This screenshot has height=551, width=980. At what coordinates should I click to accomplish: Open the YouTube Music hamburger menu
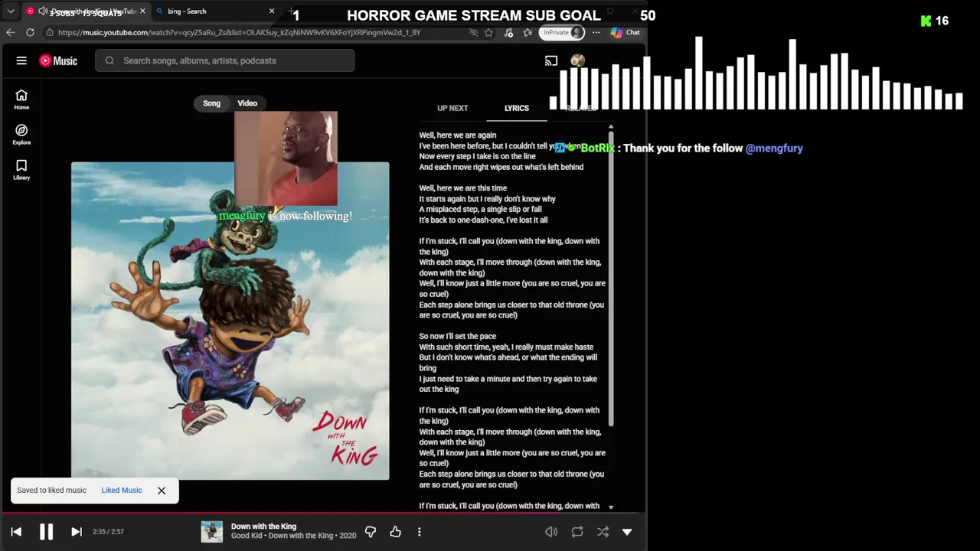click(21, 60)
